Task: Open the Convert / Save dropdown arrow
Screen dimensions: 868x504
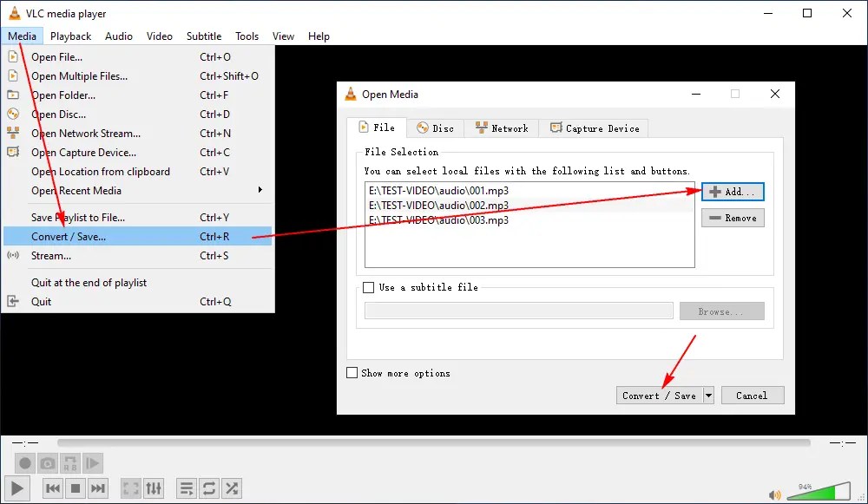Action: 708,395
